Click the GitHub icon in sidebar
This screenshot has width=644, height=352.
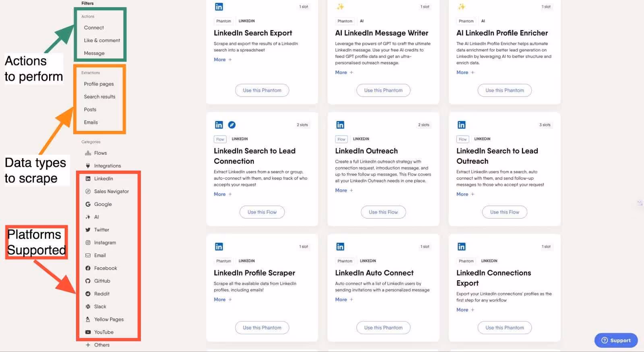tap(88, 281)
